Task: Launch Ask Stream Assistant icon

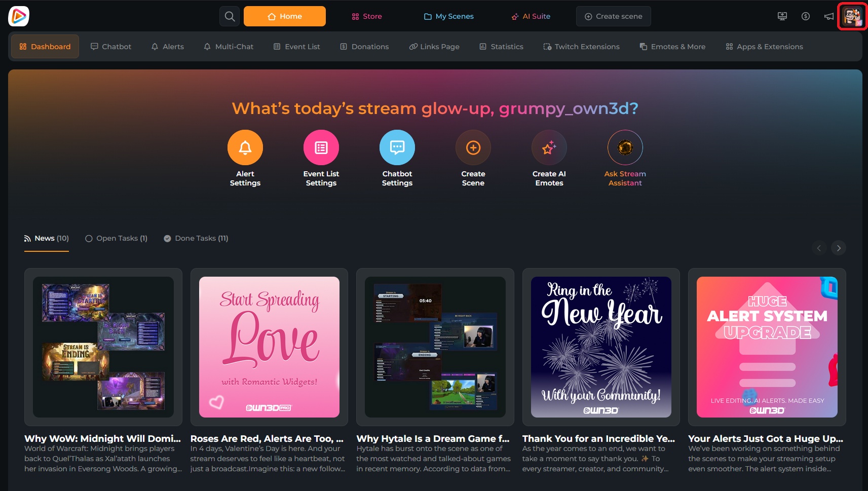Action: (625, 147)
